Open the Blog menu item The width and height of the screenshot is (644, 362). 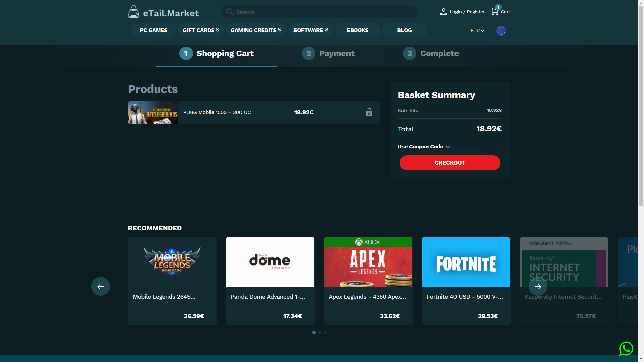405,30
